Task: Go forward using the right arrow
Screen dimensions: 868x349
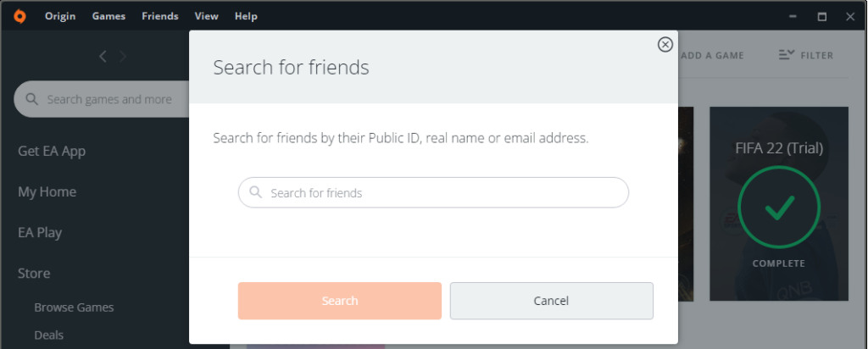Action: click(123, 56)
